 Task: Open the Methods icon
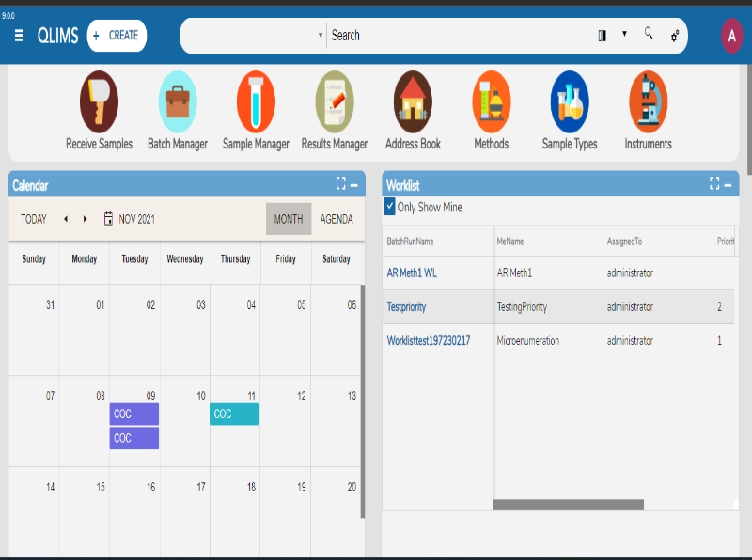(491, 101)
